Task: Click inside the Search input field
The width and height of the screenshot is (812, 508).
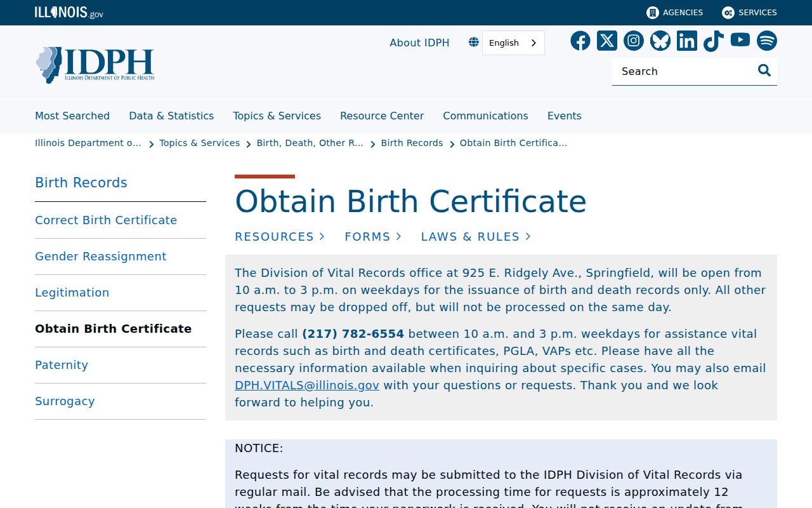Action: point(685,71)
